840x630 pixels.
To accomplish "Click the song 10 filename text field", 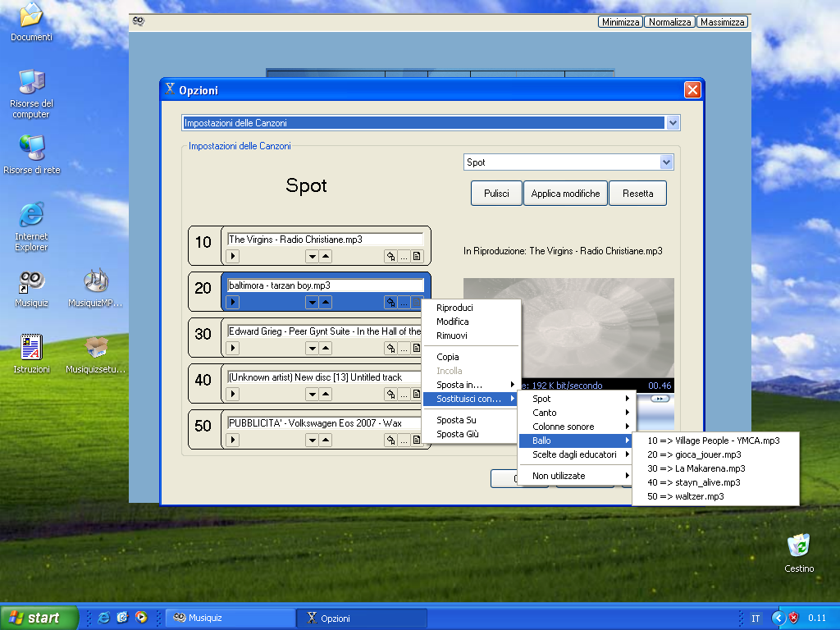I will [x=325, y=240].
